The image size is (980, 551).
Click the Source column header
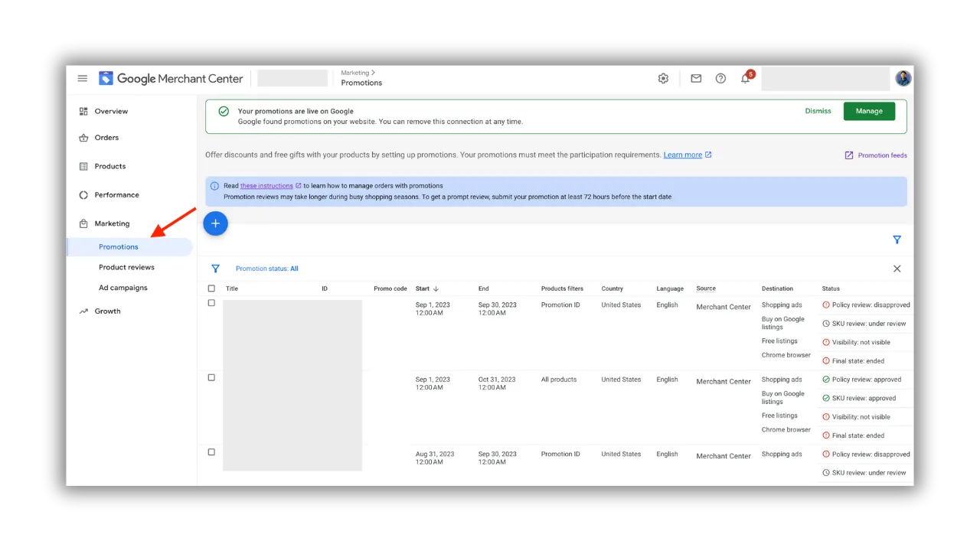coord(706,289)
